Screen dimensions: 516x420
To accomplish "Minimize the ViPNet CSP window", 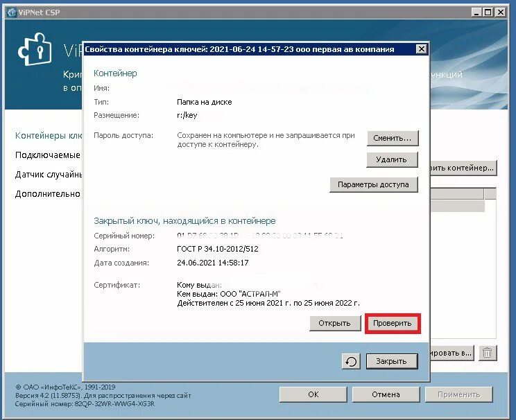I will (476, 12).
